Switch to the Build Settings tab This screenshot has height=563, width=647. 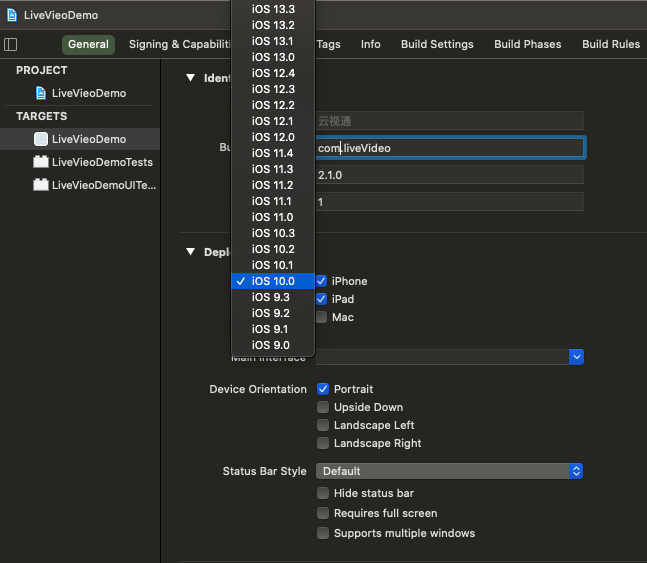[437, 44]
